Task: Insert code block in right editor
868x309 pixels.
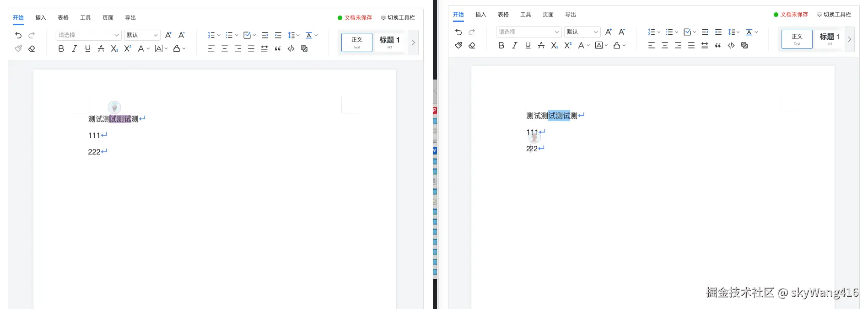Action: pyautogui.click(x=731, y=45)
